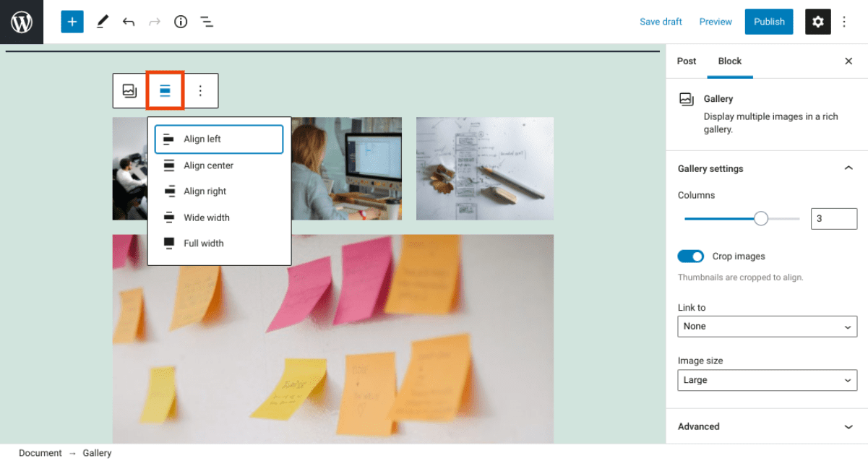Disable the Crop images toggle
This screenshot has height=461, width=868.
click(690, 256)
